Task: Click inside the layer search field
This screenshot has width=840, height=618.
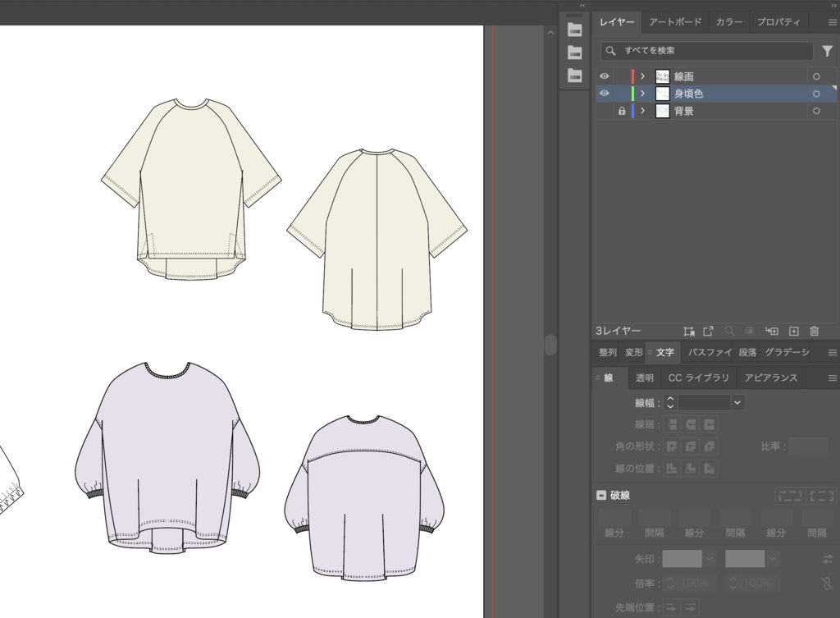Action: click(x=705, y=51)
